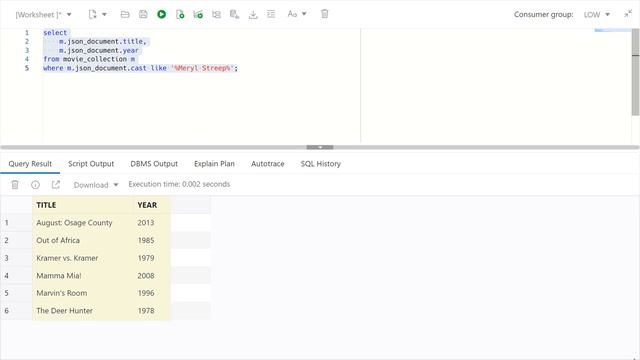The image size is (640, 360).
Task: Click result row number 1
Action: click(7, 223)
